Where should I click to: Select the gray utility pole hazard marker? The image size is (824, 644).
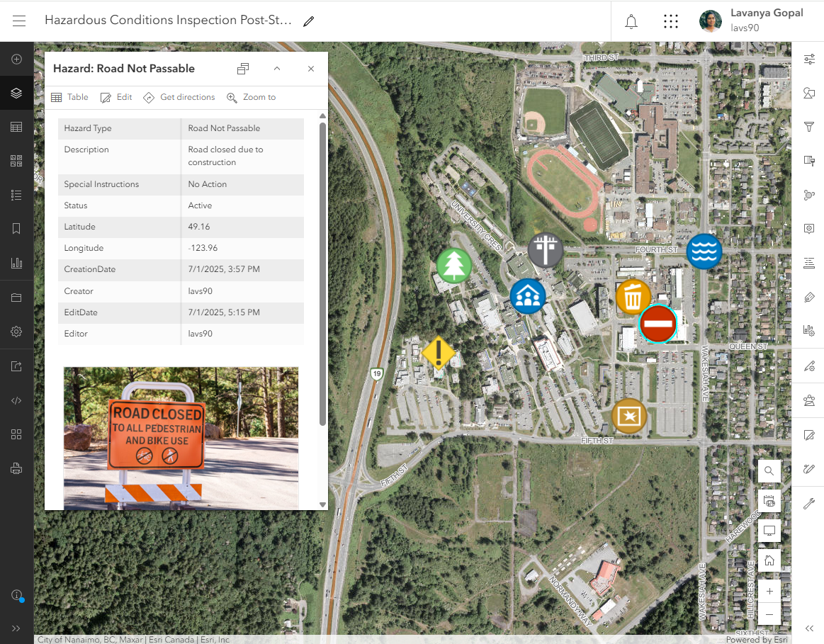[x=546, y=250]
